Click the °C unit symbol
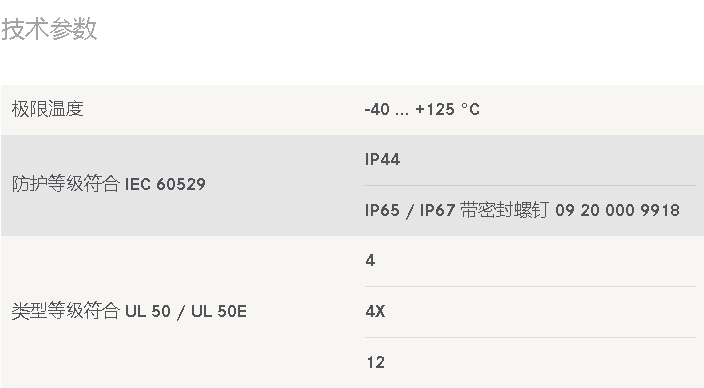The image size is (704, 388). point(471,110)
